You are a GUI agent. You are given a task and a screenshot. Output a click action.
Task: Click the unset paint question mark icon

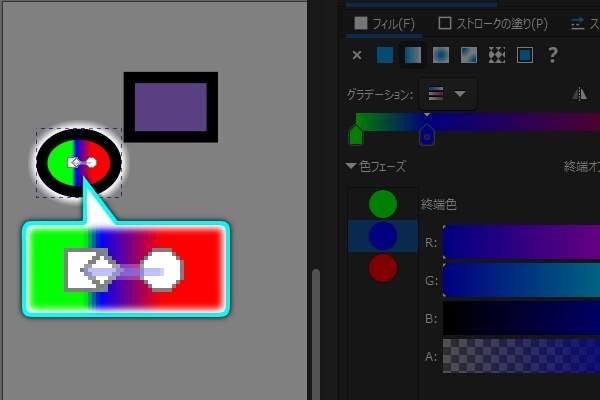pyautogui.click(x=553, y=55)
